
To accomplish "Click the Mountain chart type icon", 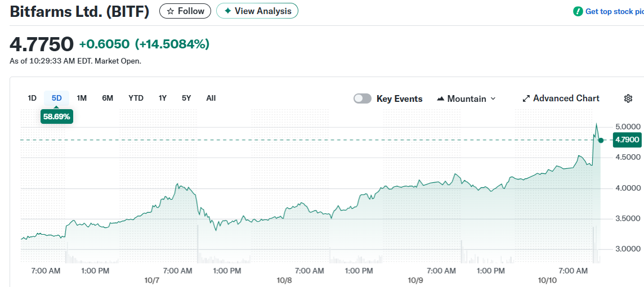I will pyautogui.click(x=441, y=98).
